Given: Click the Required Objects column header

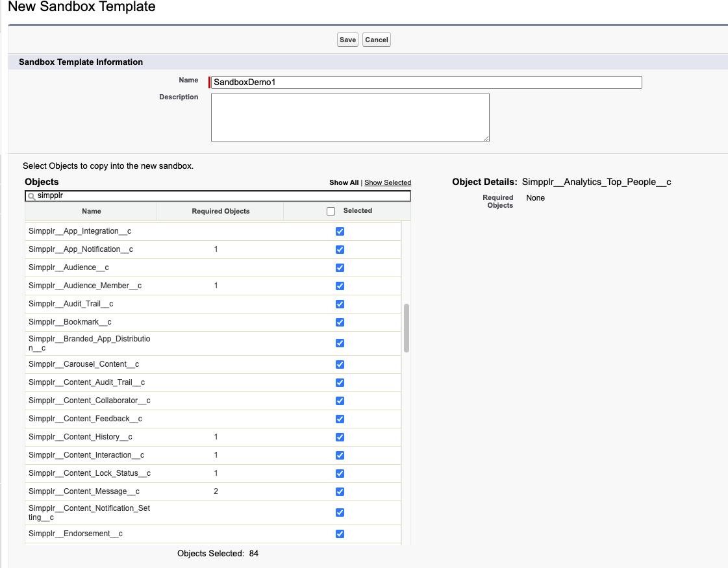Looking at the screenshot, I should [x=219, y=210].
